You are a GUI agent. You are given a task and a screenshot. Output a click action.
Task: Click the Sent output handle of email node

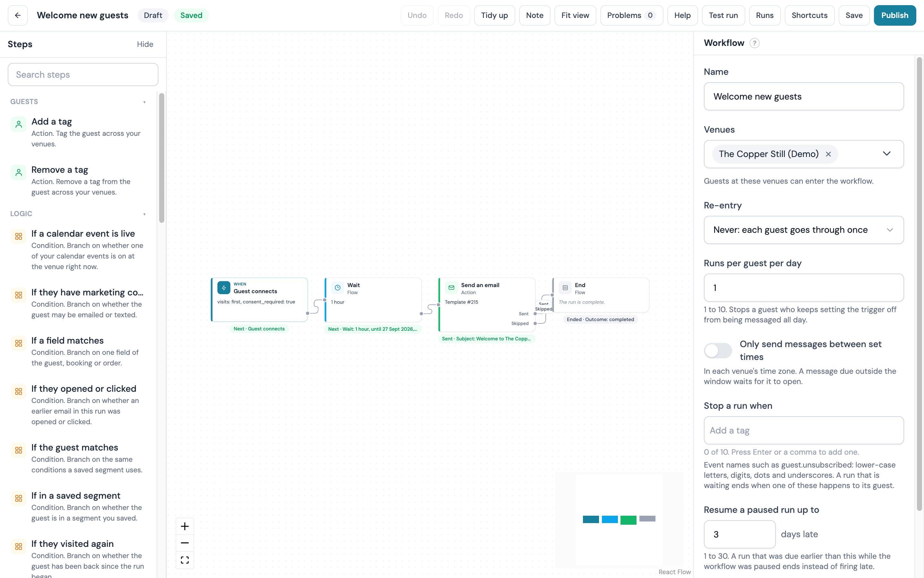tap(535, 314)
